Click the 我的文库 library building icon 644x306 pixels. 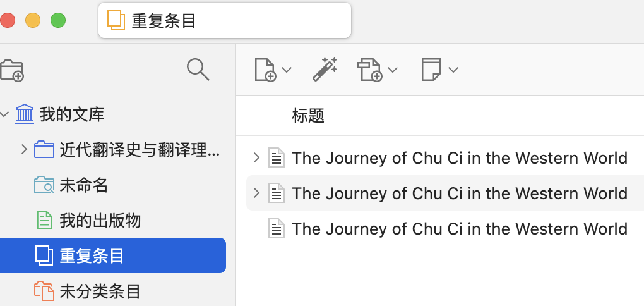click(x=25, y=114)
